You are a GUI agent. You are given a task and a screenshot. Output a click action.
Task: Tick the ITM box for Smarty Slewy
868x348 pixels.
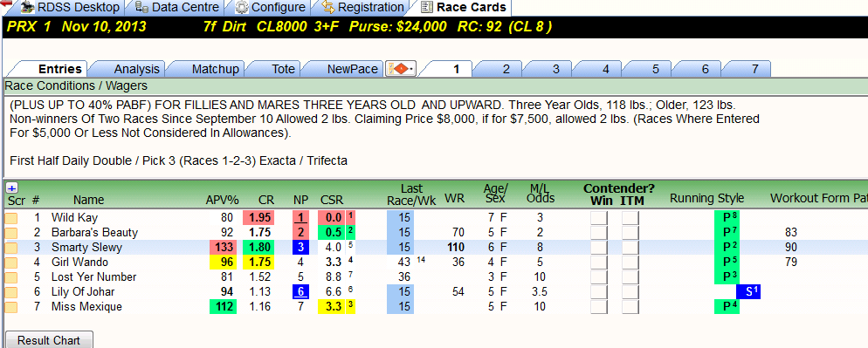(630, 248)
